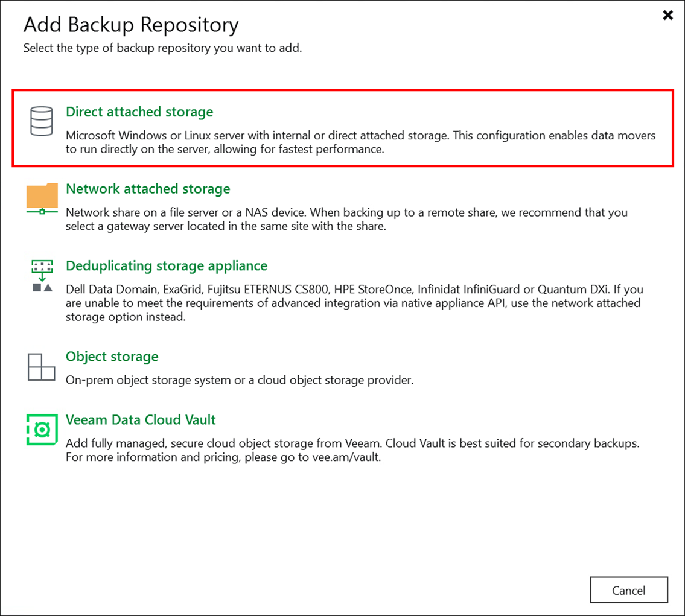The image size is (685, 616).
Task: Click the Cancel button
Action: pyautogui.click(x=629, y=590)
